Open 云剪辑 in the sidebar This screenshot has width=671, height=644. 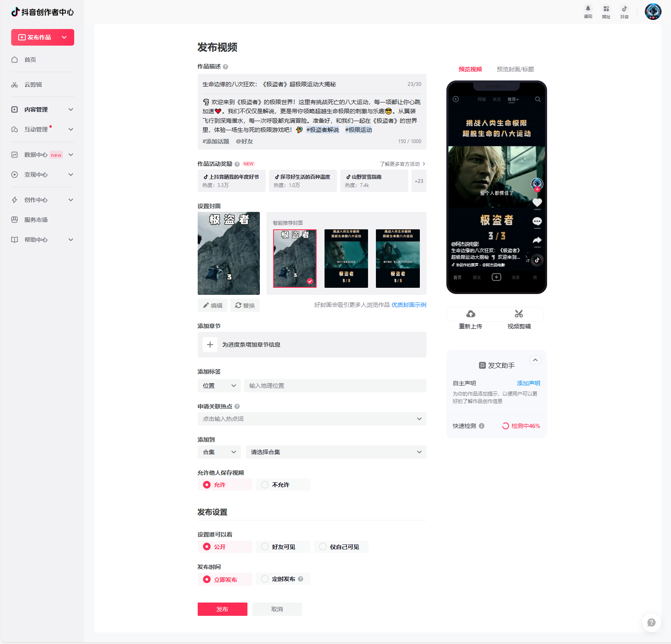click(33, 85)
